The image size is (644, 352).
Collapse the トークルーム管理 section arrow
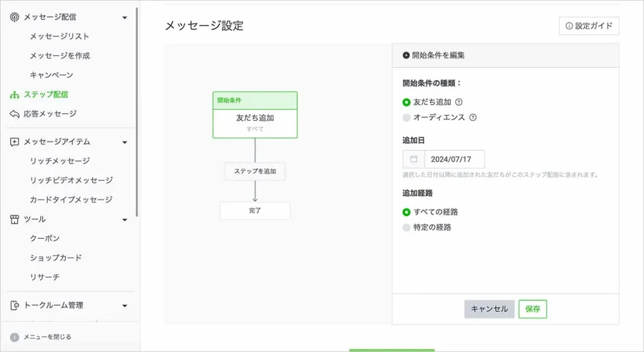(125, 305)
